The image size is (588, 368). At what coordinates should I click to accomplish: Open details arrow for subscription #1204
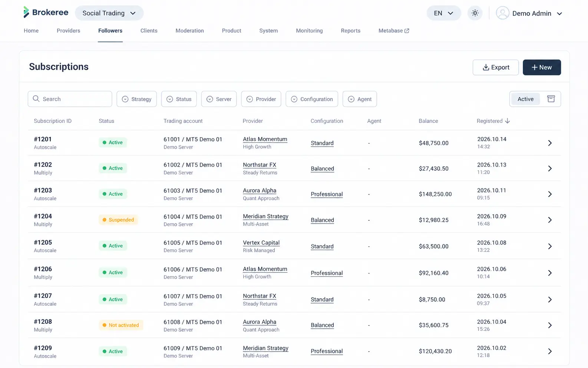pos(550,220)
